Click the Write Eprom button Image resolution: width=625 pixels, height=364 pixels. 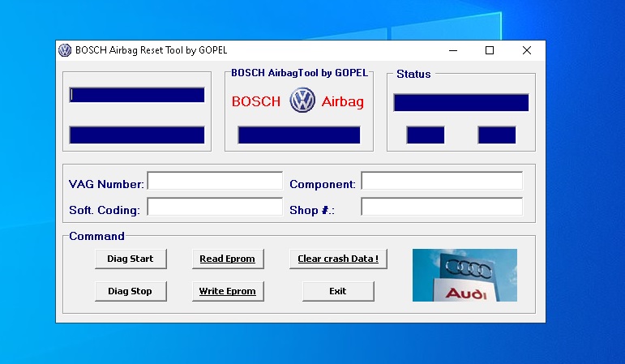point(227,291)
